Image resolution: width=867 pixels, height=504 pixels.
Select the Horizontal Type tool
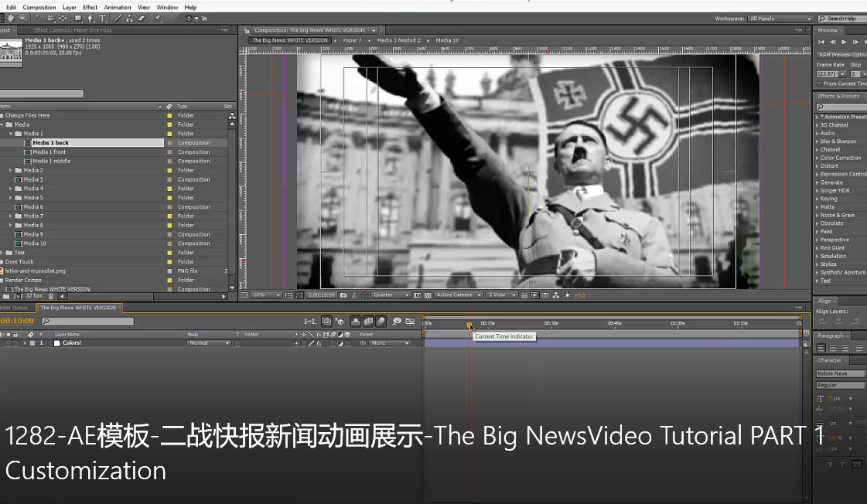102,19
